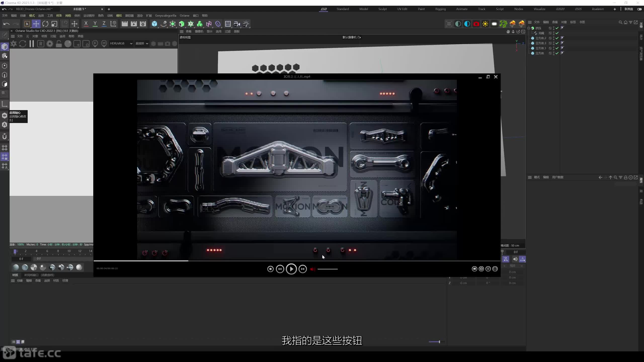Toggle enable checkmark for 克隆 object
This screenshot has width=644, height=362.
click(x=557, y=33)
